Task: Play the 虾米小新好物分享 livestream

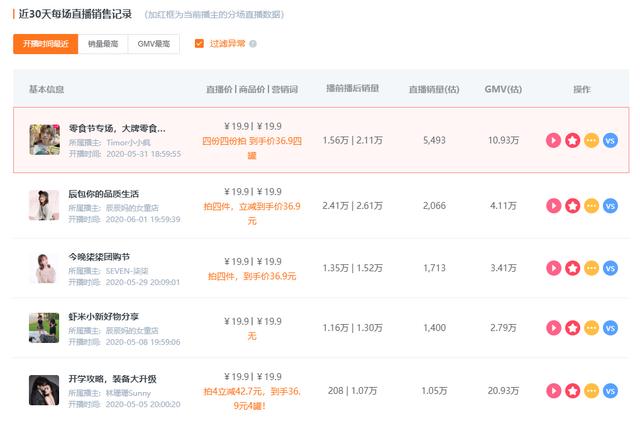Action: pyautogui.click(x=554, y=328)
